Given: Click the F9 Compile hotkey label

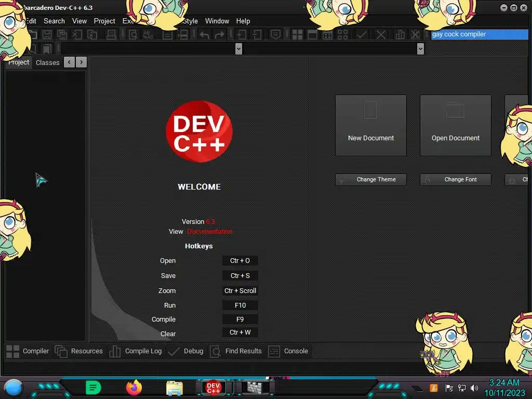Looking at the screenshot, I should (240, 320).
